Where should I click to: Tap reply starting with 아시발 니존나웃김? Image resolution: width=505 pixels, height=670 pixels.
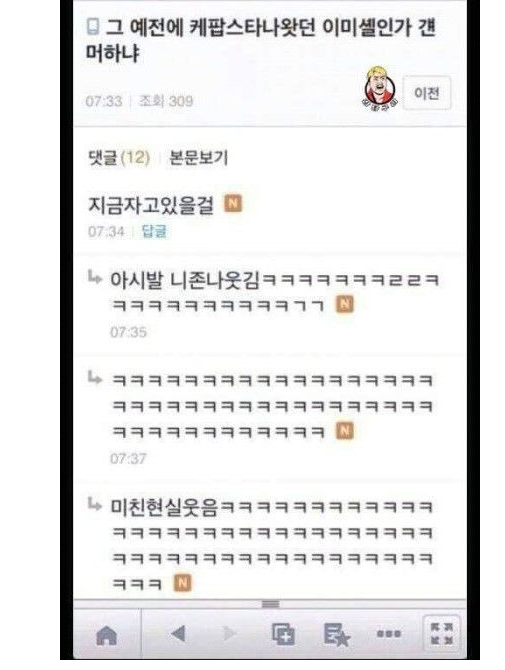275,293
